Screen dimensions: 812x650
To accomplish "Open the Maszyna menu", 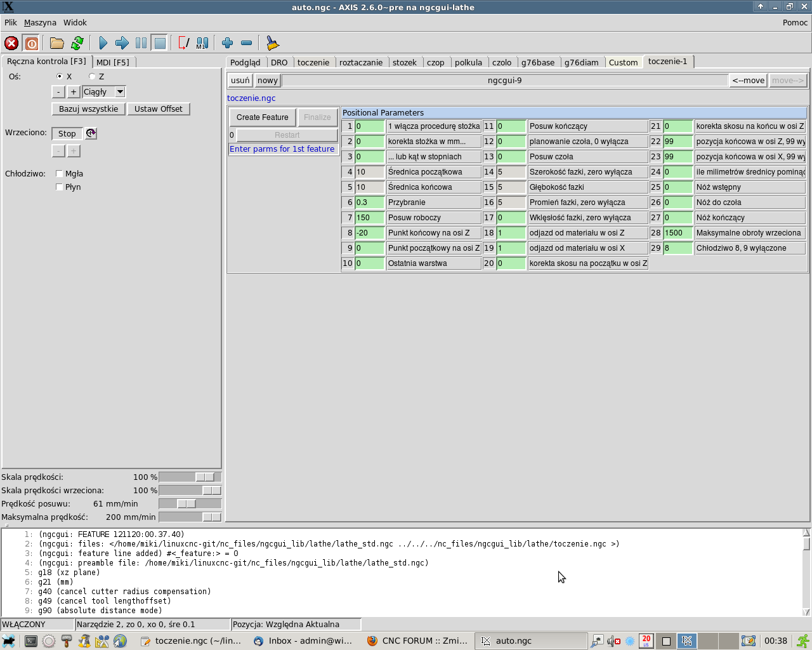I will 40,22.
